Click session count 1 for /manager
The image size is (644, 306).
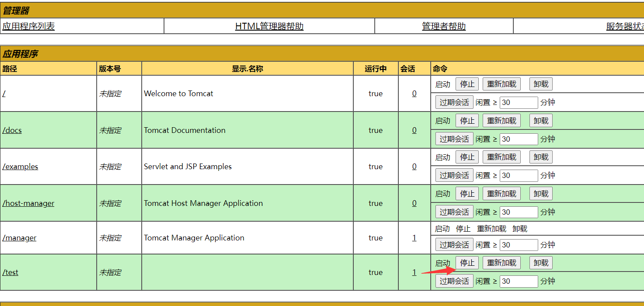point(414,238)
